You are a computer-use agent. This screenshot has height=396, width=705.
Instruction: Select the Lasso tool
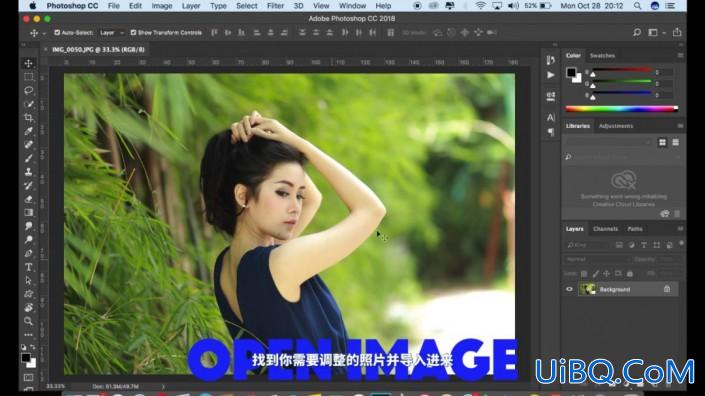tap(28, 90)
